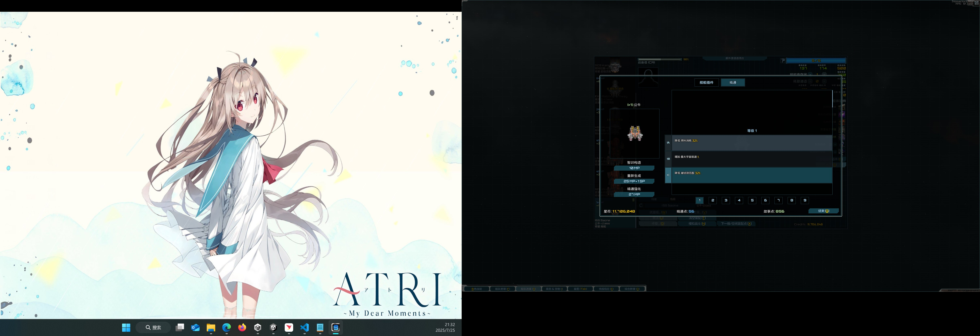Click the 结束 [G] button
The image size is (980, 336).
[x=823, y=211]
